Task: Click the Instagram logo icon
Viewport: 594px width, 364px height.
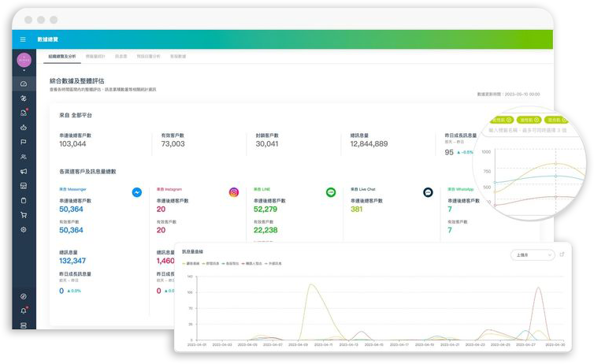Action: (x=234, y=192)
